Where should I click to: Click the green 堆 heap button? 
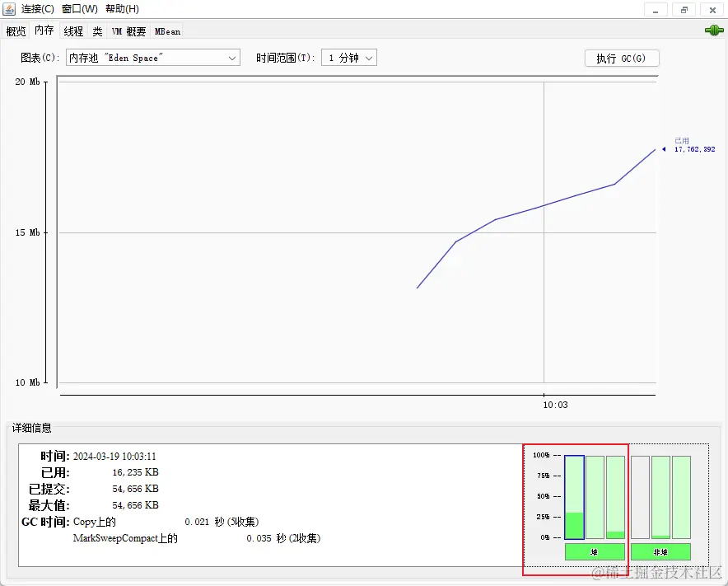[x=595, y=552]
